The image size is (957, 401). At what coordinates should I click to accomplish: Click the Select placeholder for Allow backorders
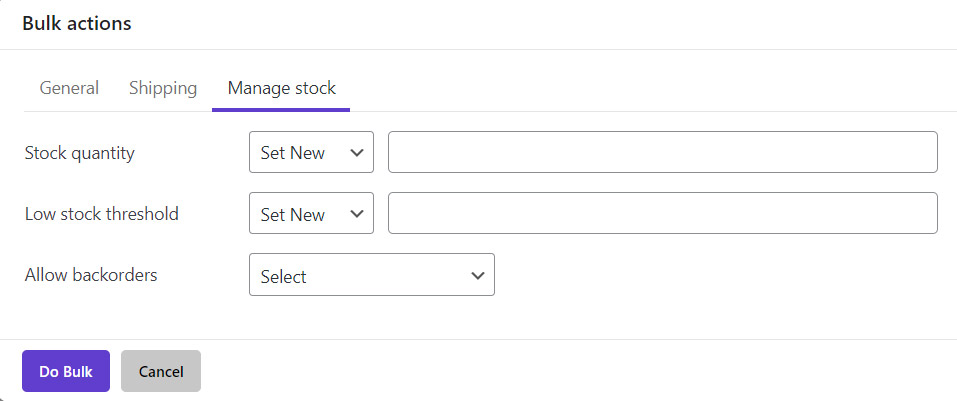[284, 277]
